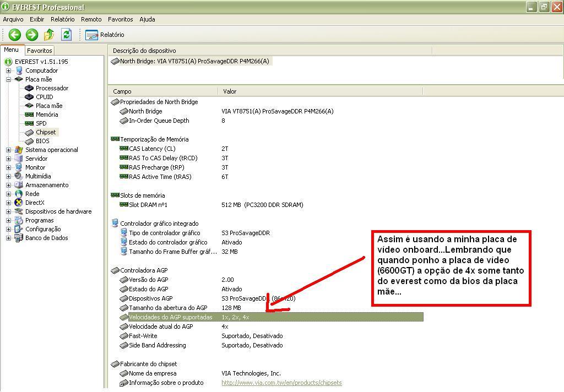
Task: Go up one level in the toolbar
Action: click(x=49, y=35)
